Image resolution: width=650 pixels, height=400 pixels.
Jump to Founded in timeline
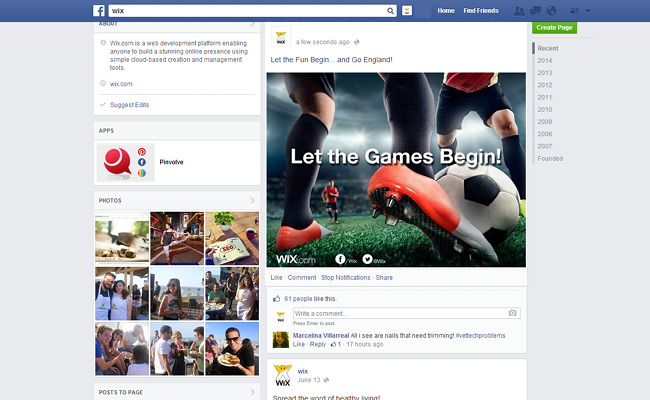point(550,158)
